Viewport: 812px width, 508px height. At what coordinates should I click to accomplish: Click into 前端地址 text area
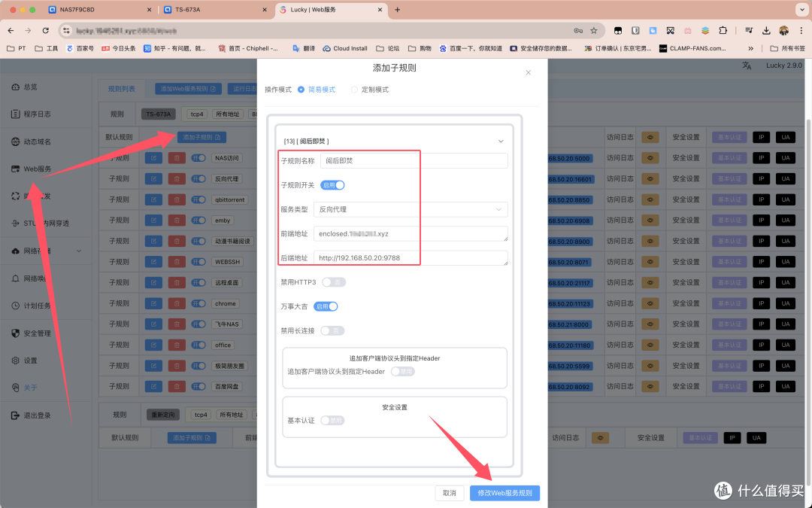[411, 234]
